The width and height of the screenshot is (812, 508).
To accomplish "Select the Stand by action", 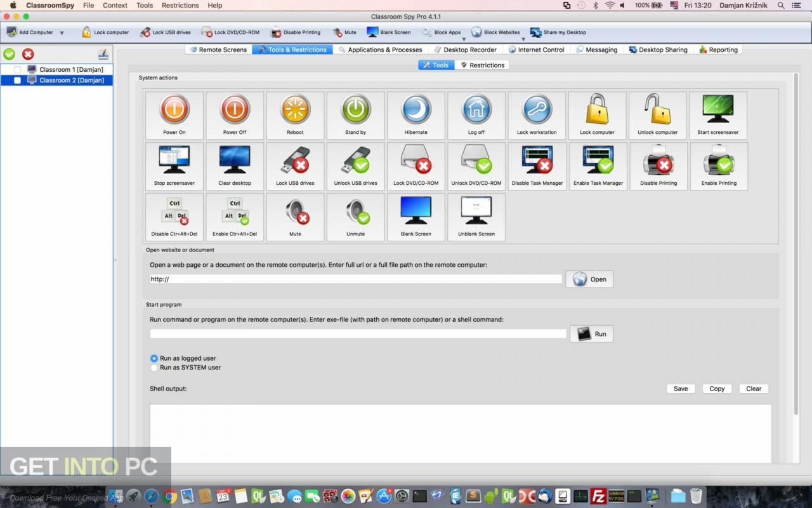I will tap(355, 115).
